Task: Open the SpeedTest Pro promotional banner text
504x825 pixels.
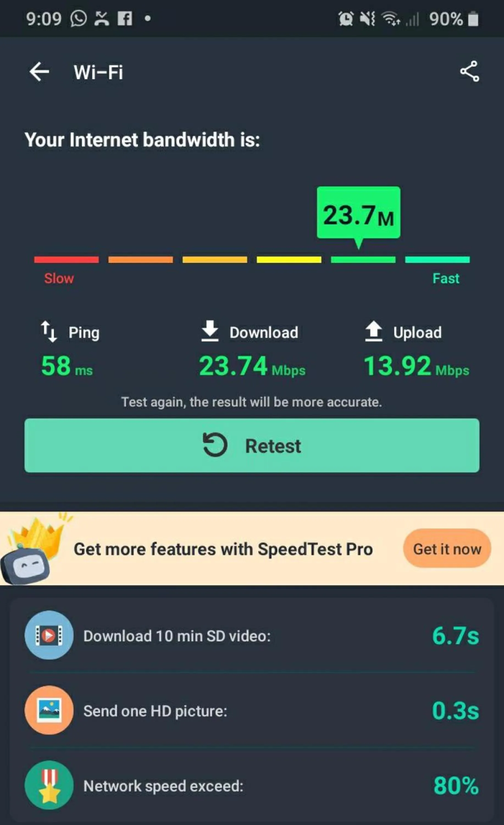Action: (x=223, y=549)
